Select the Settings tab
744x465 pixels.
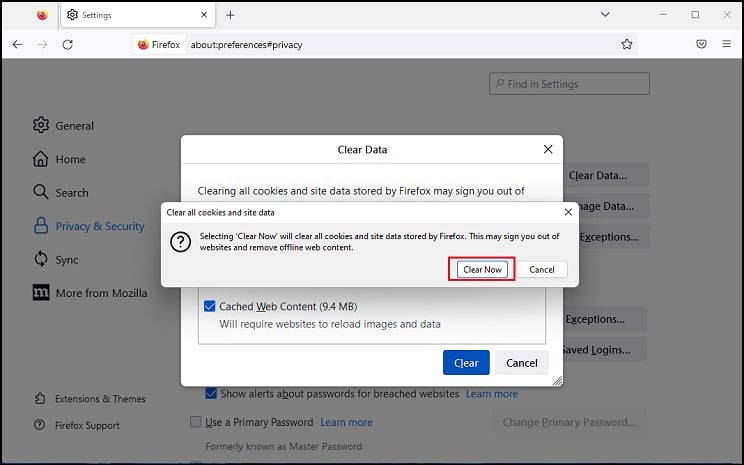pos(138,15)
